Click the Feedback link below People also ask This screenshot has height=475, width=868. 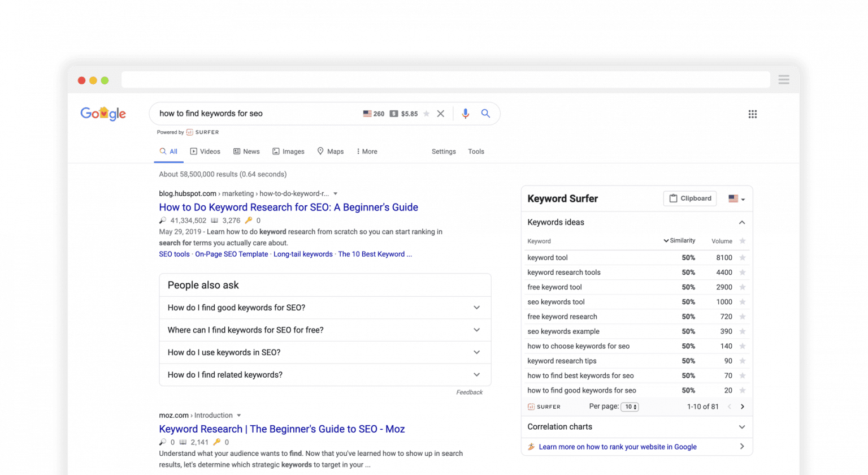[x=469, y=392]
